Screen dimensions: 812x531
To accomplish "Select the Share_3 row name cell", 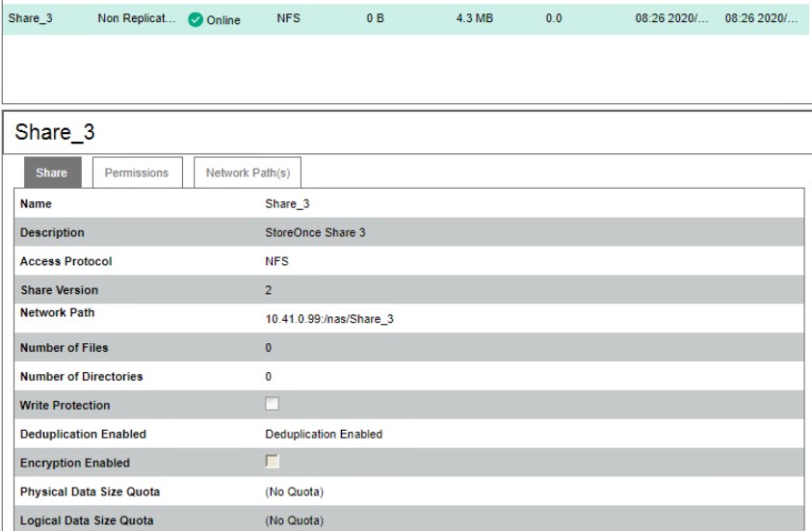I will point(28,20).
